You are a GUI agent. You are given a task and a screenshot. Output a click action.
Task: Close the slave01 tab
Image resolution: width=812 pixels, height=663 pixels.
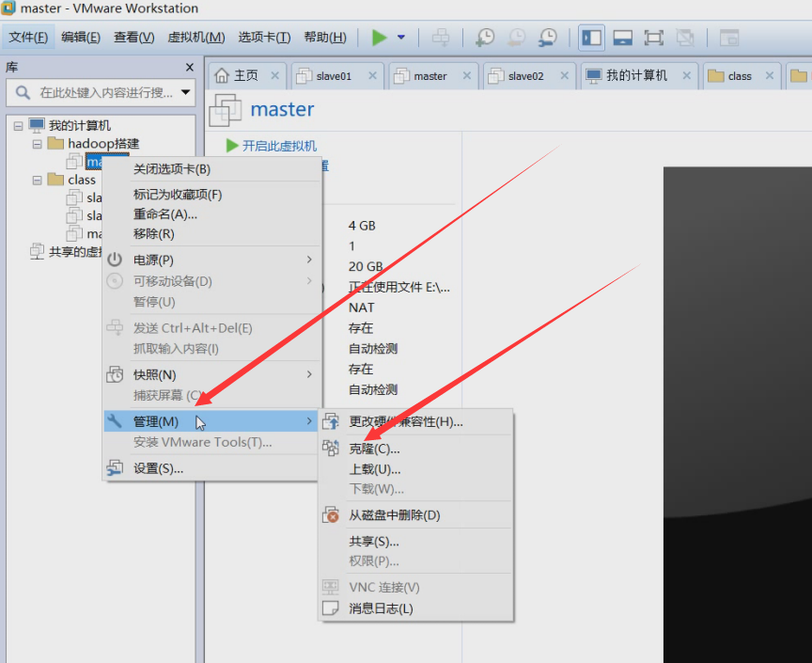pos(372,75)
